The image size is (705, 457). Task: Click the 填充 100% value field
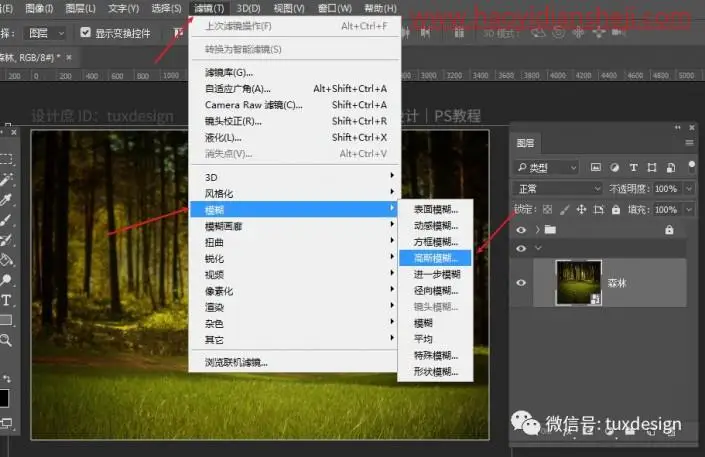tap(666, 210)
